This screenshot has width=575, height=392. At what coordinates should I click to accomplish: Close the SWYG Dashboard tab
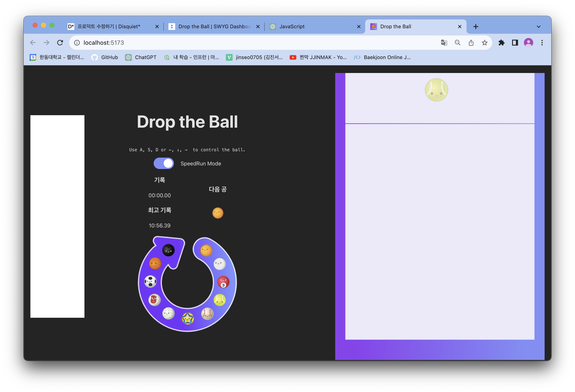coord(258,26)
